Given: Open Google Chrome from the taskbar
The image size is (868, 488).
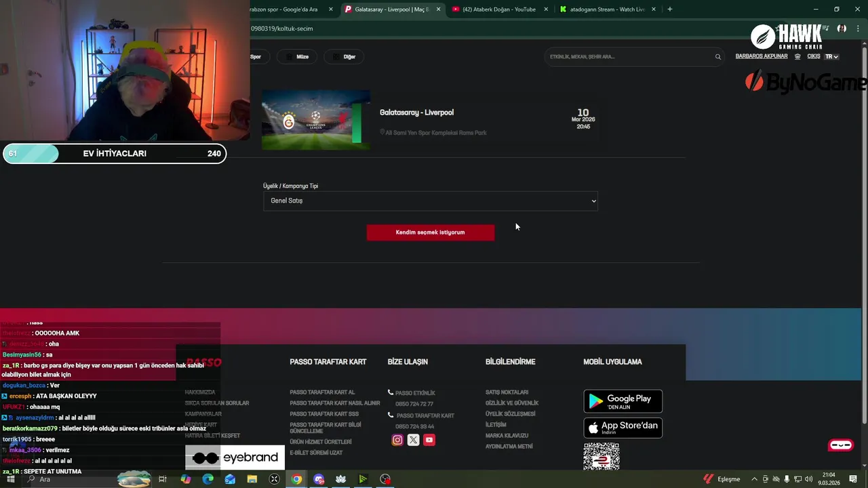Looking at the screenshot, I should point(296,479).
